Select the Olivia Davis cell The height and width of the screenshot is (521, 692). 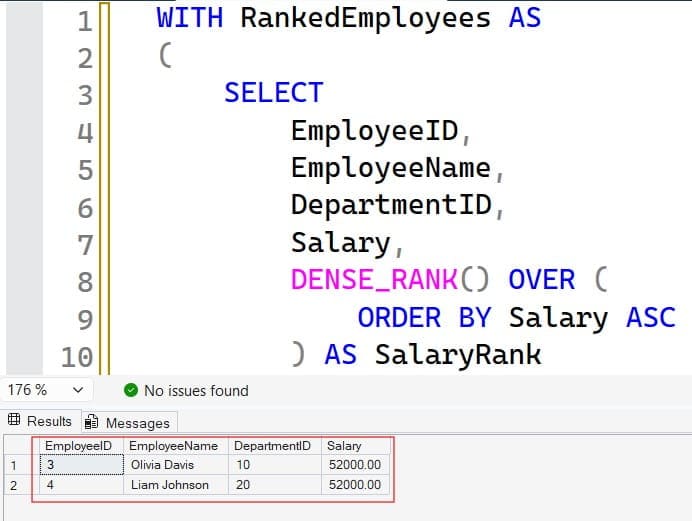coord(176,465)
